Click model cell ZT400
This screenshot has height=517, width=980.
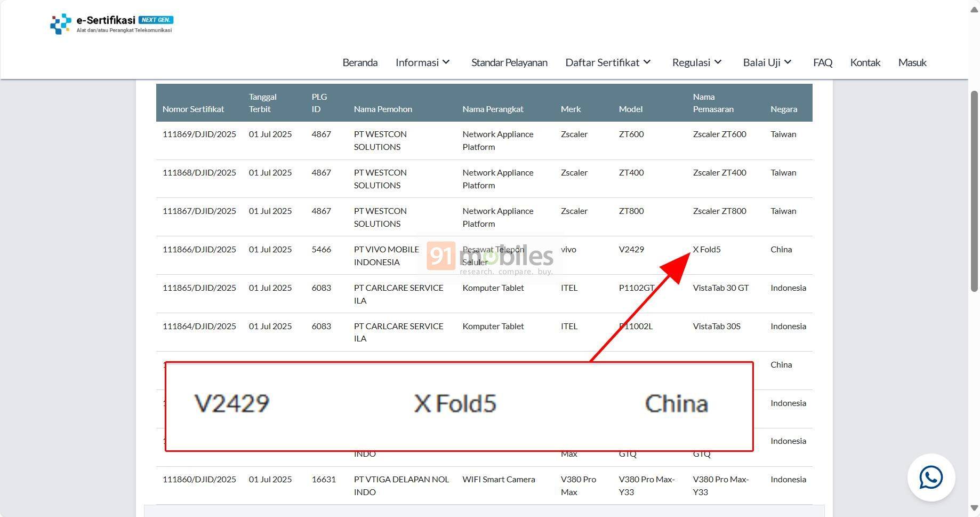[x=631, y=172]
